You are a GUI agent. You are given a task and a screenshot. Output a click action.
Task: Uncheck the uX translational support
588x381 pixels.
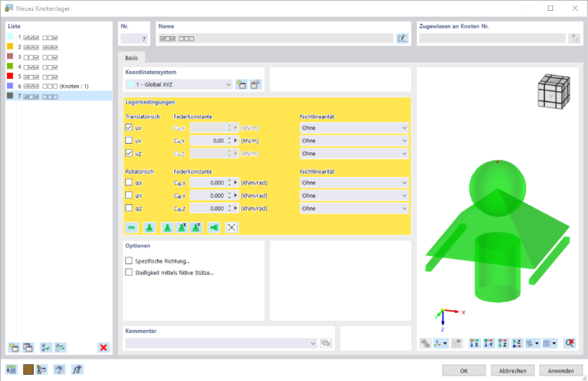[x=129, y=128]
